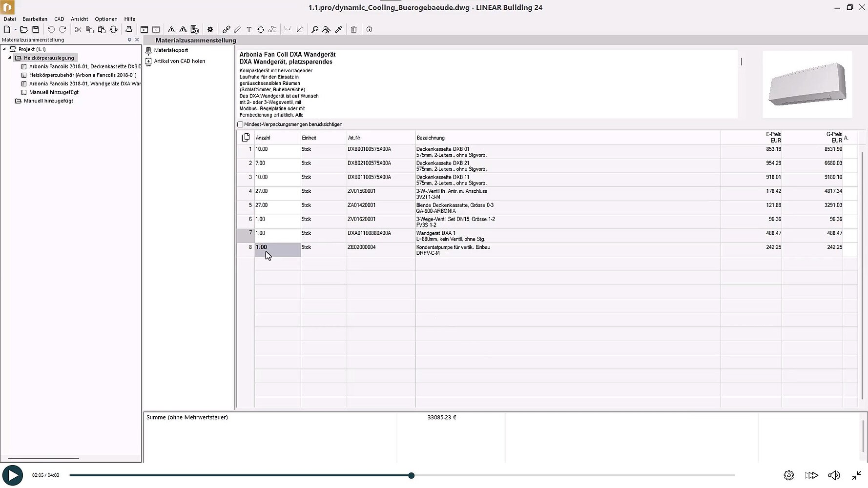Select the text 'T' tool icon
Screen dimensions: 868x488
point(249,30)
